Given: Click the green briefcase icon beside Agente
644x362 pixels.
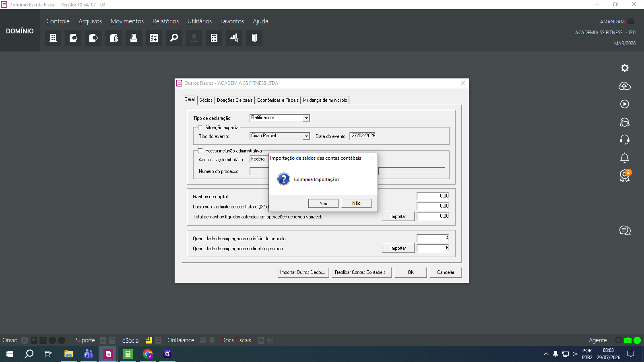Looking at the screenshot, I should coord(628,340).
